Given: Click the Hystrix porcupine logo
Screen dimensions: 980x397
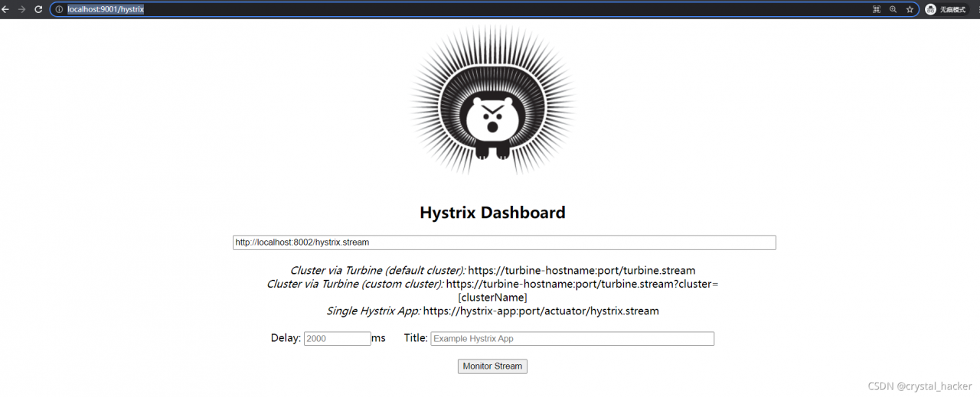Looking at the screenshot, I should tap(492, 100).
